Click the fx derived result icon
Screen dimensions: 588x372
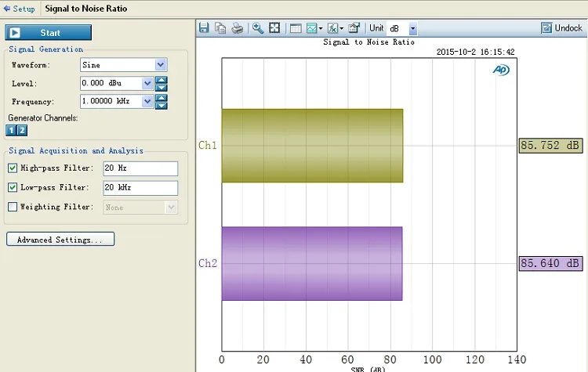coord(332,28)
